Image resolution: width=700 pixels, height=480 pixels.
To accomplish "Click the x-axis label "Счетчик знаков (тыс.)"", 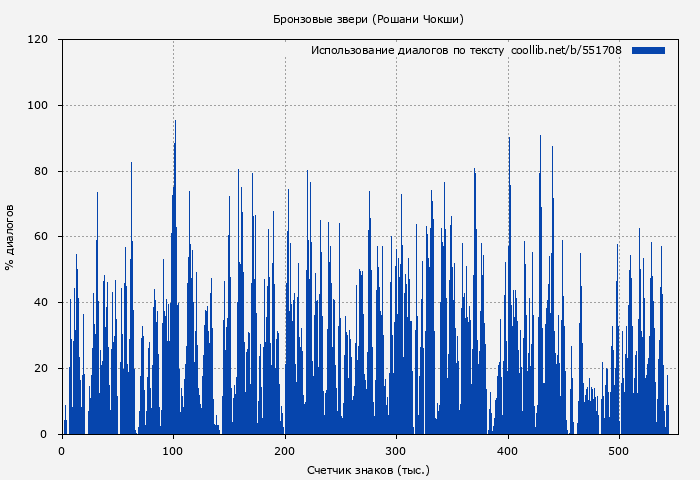I will [368, 469].
